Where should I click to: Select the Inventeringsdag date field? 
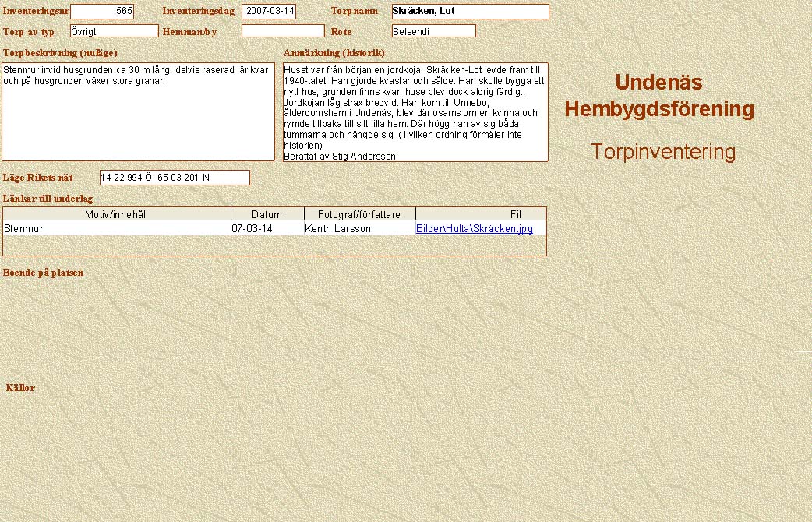[x=269, y=12]
